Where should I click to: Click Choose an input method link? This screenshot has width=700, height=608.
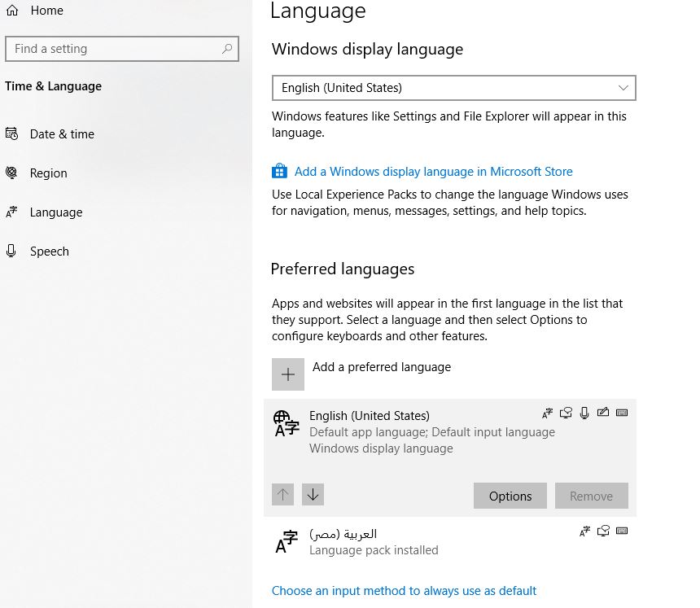[404, 591]
